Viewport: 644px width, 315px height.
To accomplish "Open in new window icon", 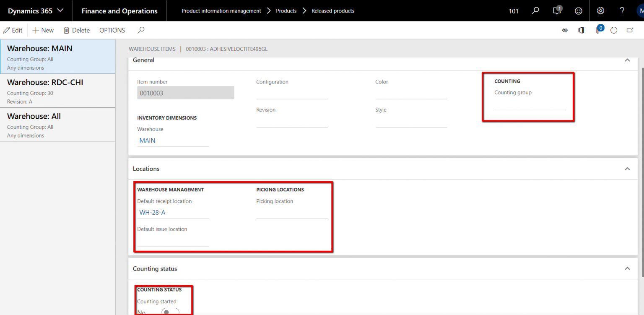I will pos(630,30).
